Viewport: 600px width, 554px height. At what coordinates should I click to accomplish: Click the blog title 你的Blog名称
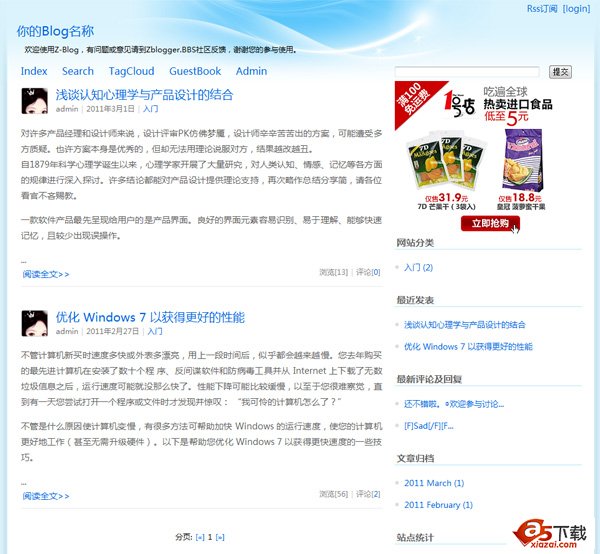point(55,31)
